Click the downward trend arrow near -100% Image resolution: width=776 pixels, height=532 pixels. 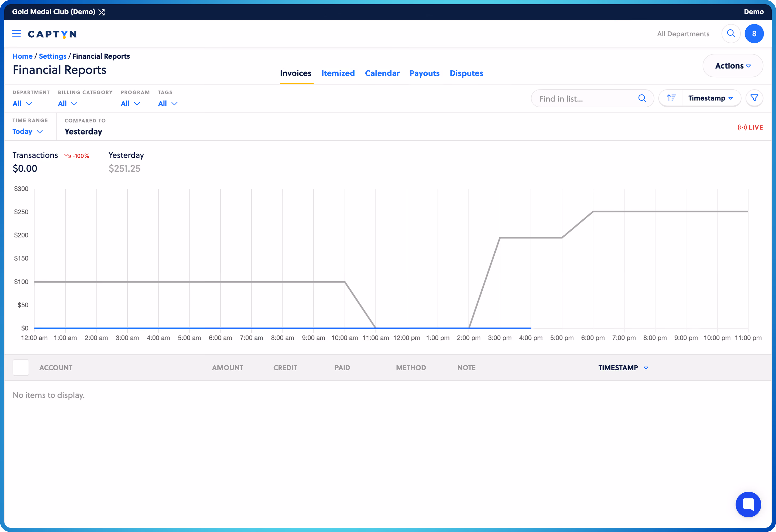click(67, 156)
